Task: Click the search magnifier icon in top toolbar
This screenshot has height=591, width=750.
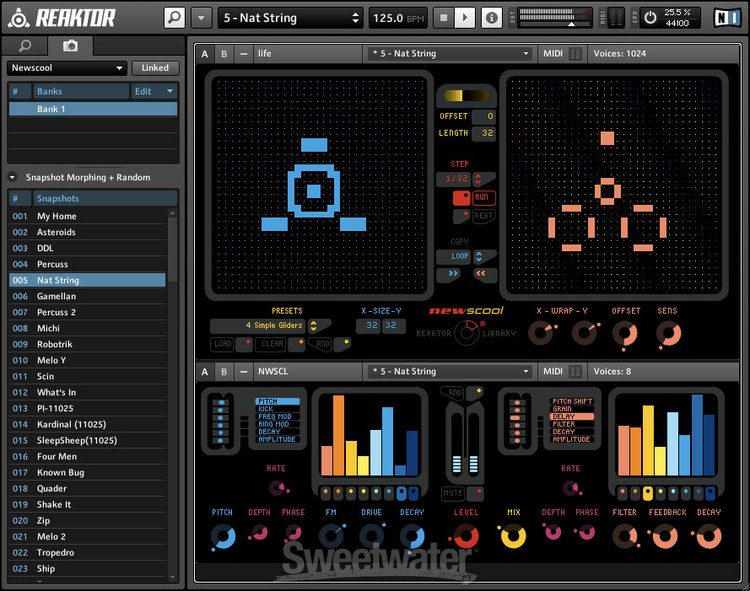Action: (x=174, y=18)
